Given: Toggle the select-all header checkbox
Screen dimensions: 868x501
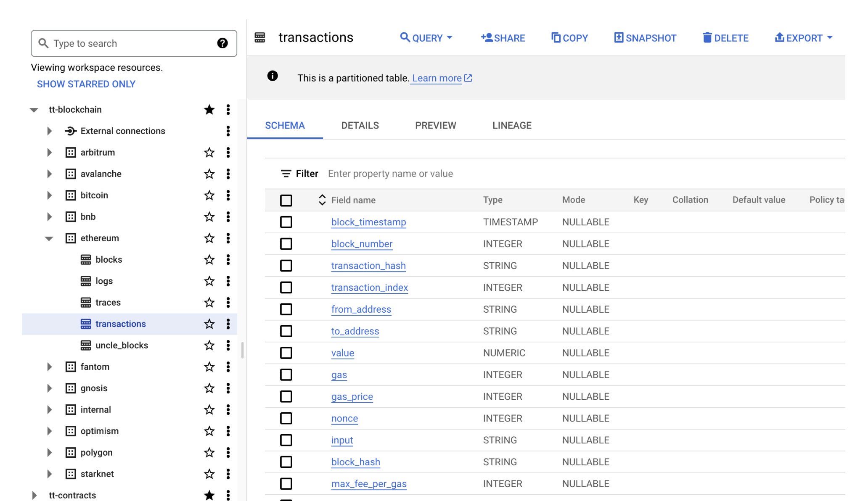Looking at the screenshot, I should point(286,200).
